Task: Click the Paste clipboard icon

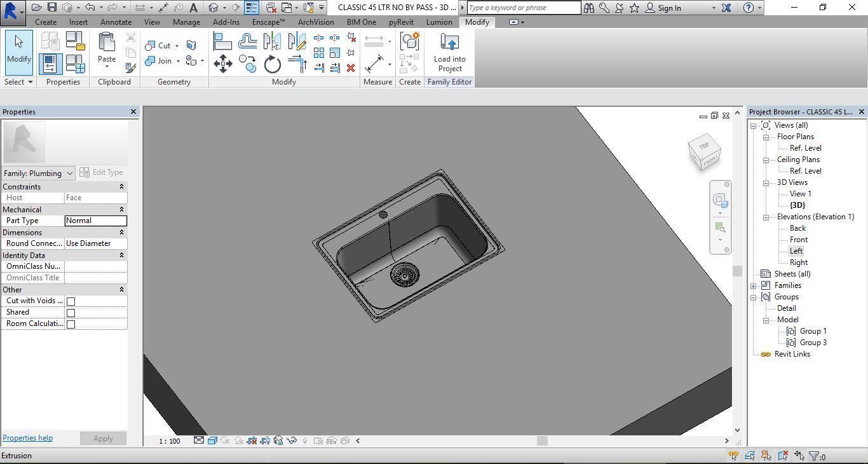Action: click(x=107, y=49)
